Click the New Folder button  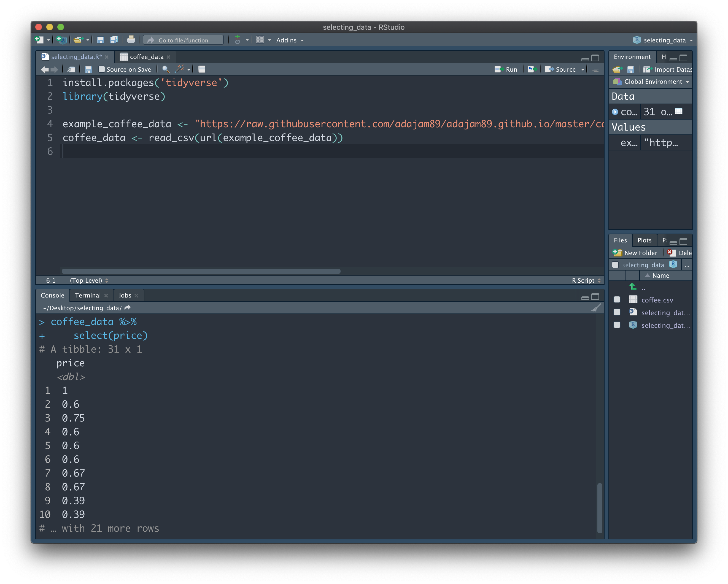635,253
